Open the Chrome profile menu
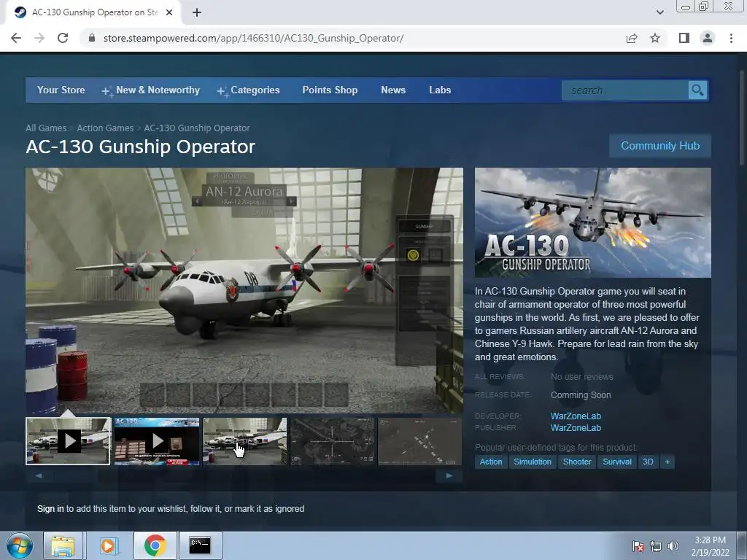Screen dimensions: 747x560 [x=708, y=38]
